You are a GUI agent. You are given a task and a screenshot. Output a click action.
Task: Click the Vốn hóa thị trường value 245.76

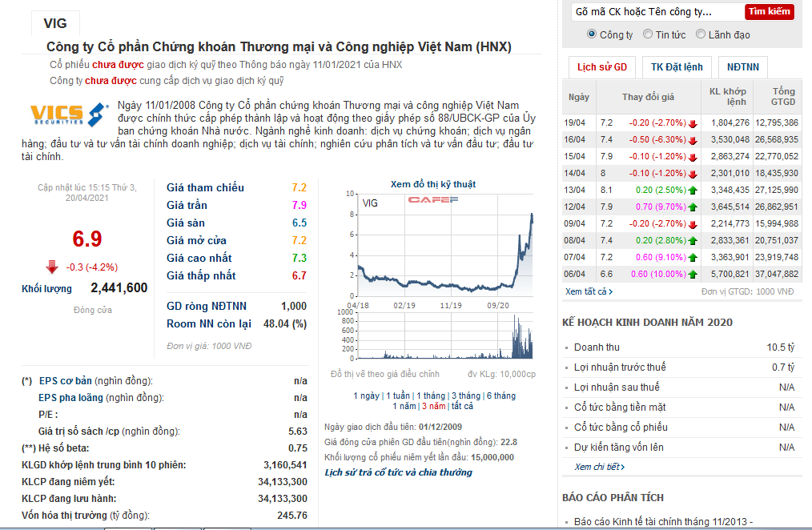click(292, 516)
